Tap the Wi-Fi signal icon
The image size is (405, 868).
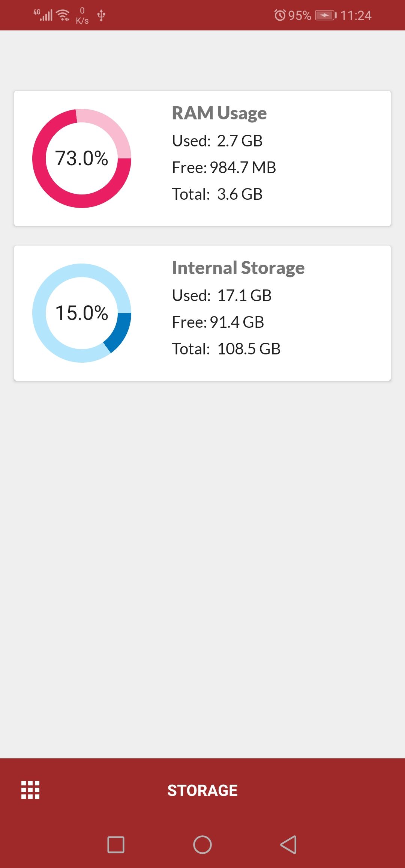pos(63,15)
